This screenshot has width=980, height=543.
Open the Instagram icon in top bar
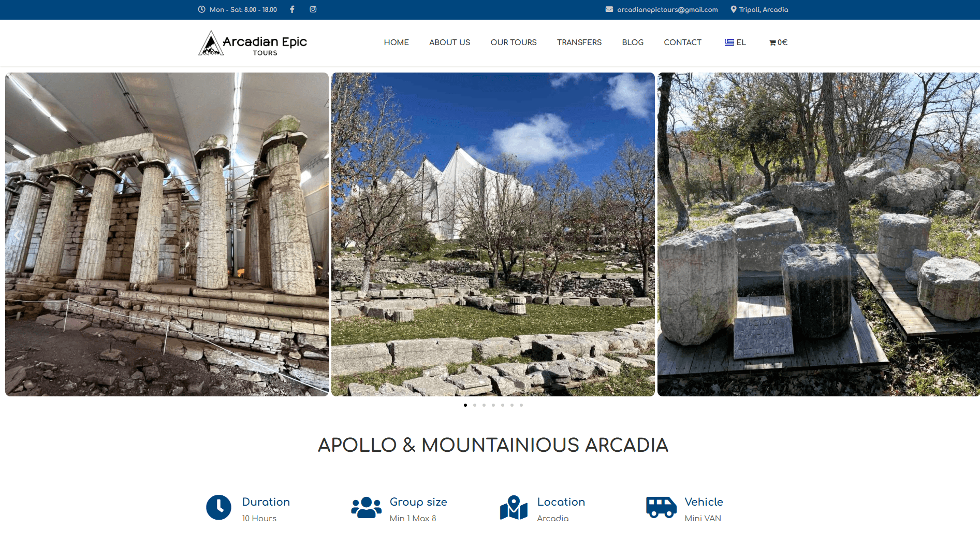click(x=313, y=9)
